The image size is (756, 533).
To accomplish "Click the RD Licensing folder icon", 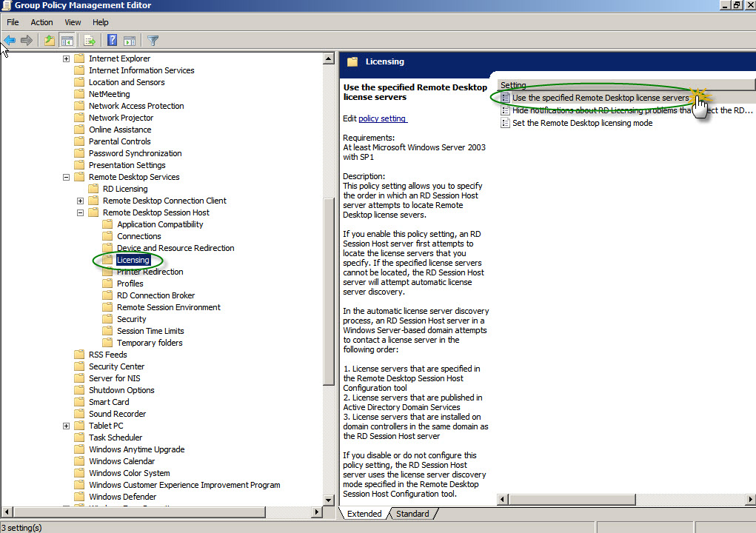I will pos(93,189).
